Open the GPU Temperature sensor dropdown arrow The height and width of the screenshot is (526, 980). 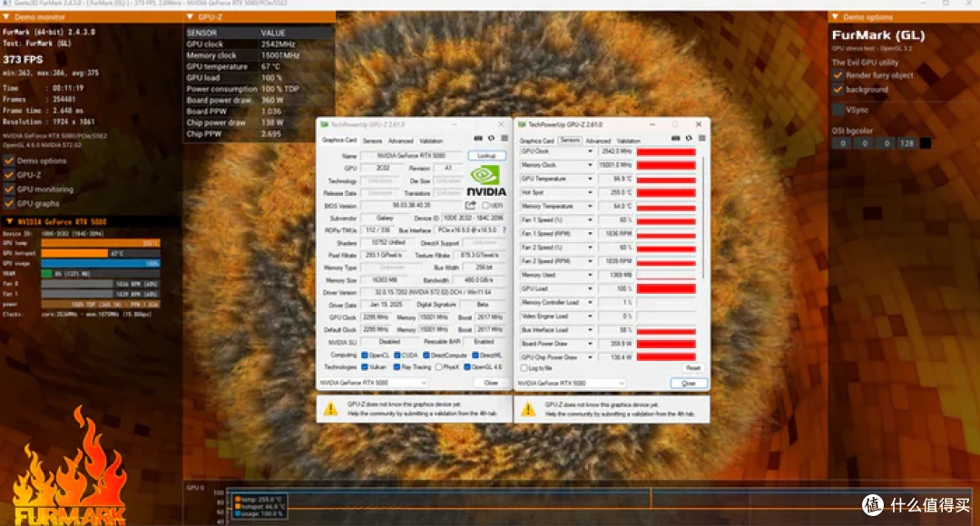[590, 179]
